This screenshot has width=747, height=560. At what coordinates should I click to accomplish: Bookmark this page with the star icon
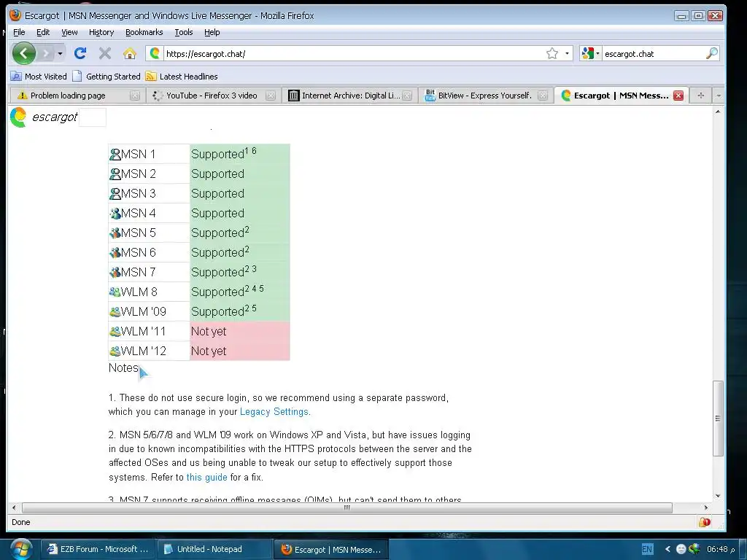[552, 53]
